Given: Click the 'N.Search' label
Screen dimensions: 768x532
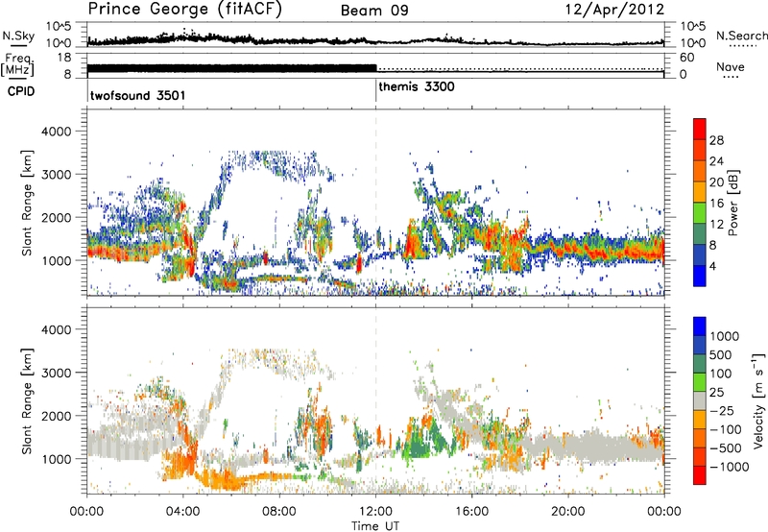Looking at the screenshot, I should (x=742, y=36).
